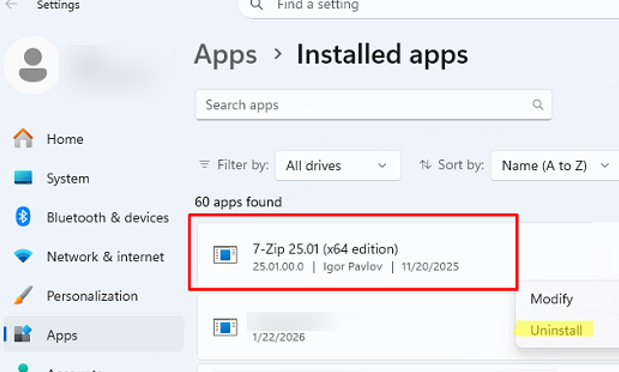Click the 11/20/2025 install date
This screenshot has width=619, height=372.
pyautogui.click(x=430, y=267)
